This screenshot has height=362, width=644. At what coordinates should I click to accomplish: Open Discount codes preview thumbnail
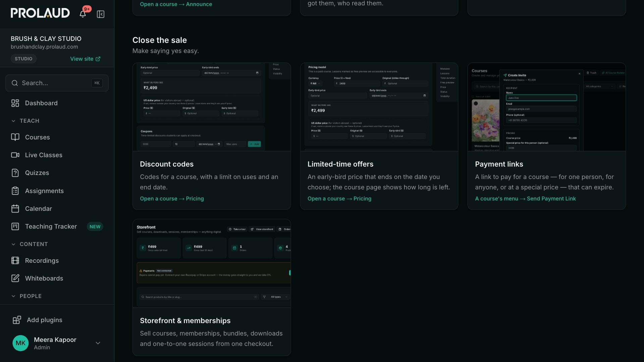(x=212, y=107)
